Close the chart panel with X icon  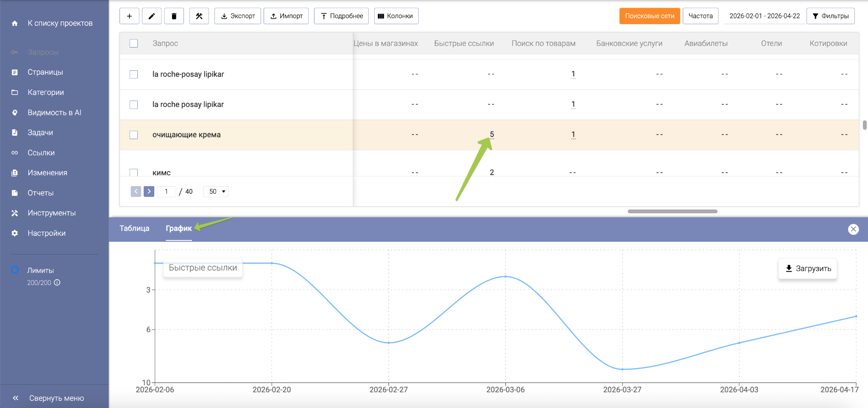[x=853, y=229]
